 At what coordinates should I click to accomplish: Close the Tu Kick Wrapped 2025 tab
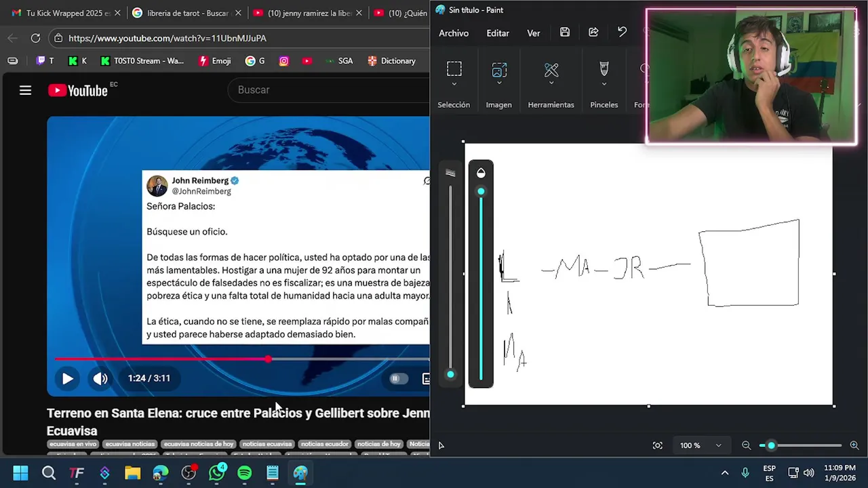[117, 13]
